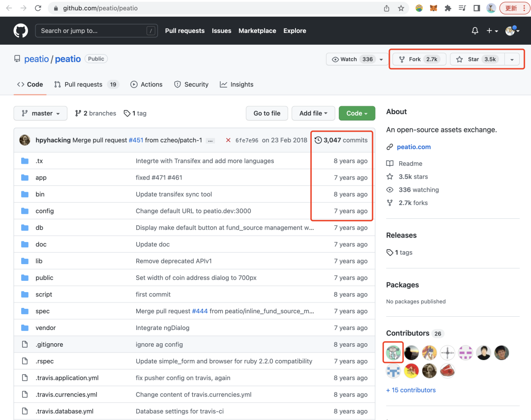Open the .rspec file
This screenshot has height=420, width=531.
pos(45,361)
